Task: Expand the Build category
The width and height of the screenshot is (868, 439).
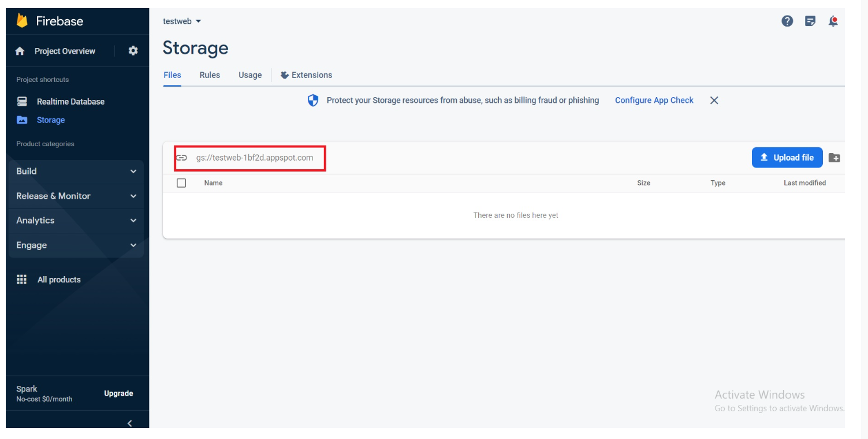Action: (x=76, y=172)
